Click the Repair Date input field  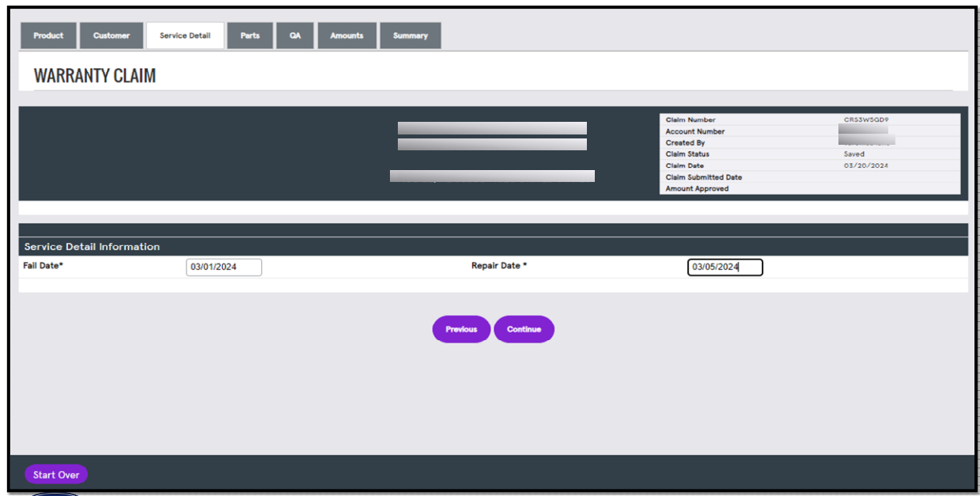tap(724, 267)
